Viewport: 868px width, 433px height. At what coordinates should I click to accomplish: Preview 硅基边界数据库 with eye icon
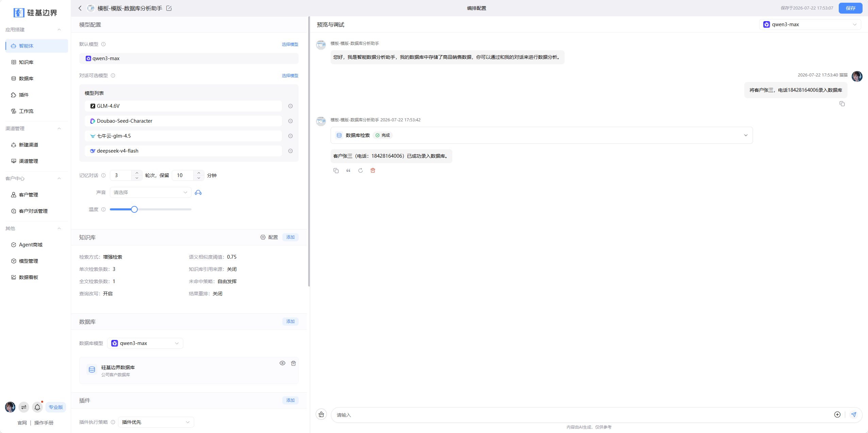[282, 363]
